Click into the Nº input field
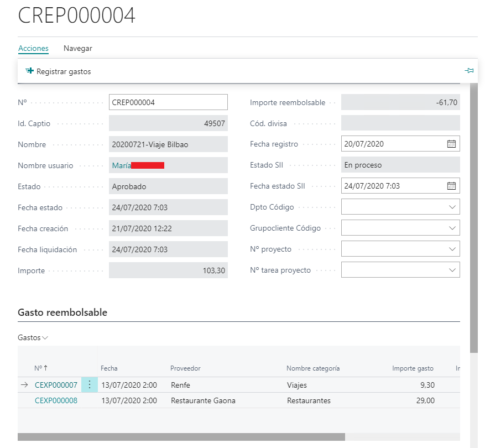This screenshot has width=485, height=448. [168, 102]
